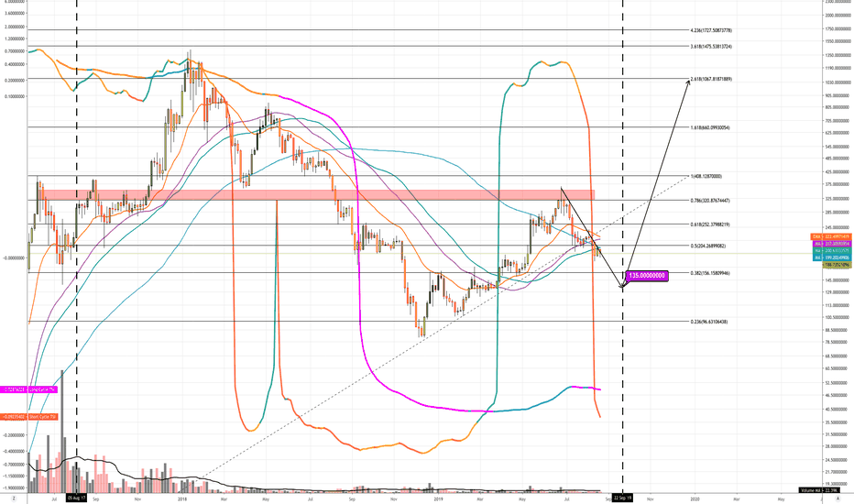Select the 2.618(1067.81871889) Fibonacci level label
This screenshot has height=504, width=854.
[711, 79]
